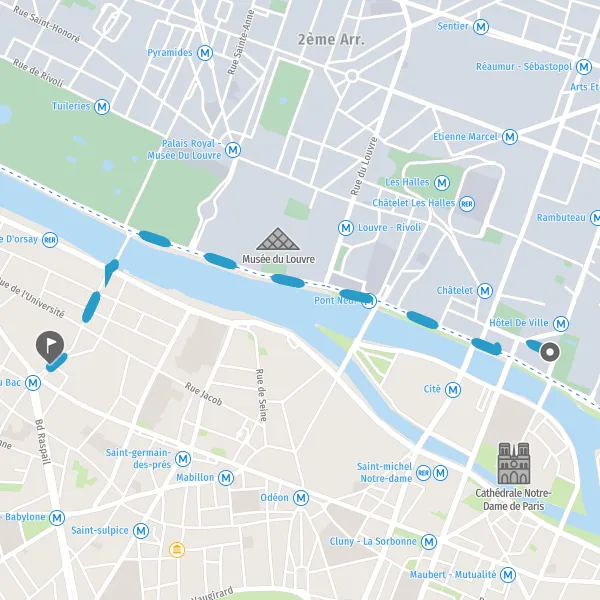Click the Odéon metro station icon

(x=301, y=498)
